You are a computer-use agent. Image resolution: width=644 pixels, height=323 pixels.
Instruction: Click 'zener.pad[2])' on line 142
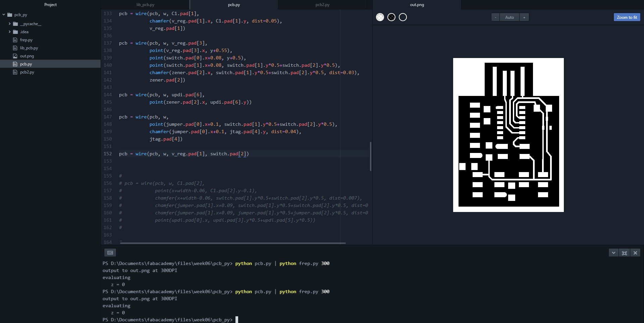tap(167, 80)
